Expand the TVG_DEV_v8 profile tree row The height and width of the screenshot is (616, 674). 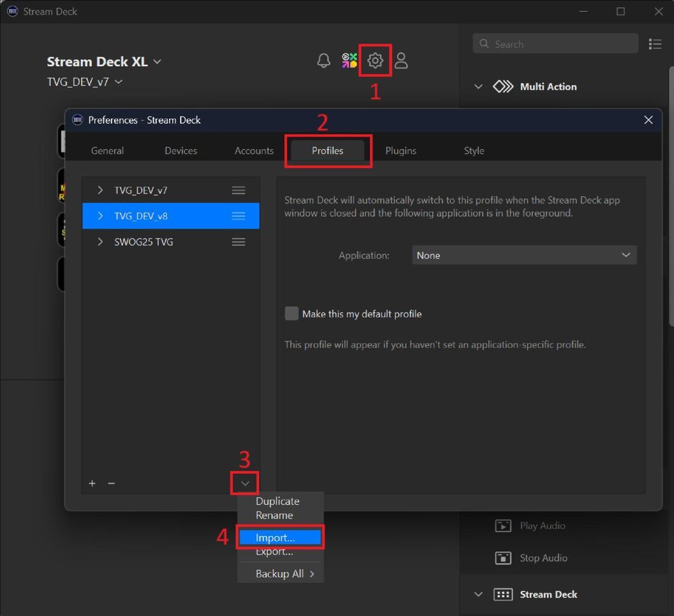pos(100,216)
